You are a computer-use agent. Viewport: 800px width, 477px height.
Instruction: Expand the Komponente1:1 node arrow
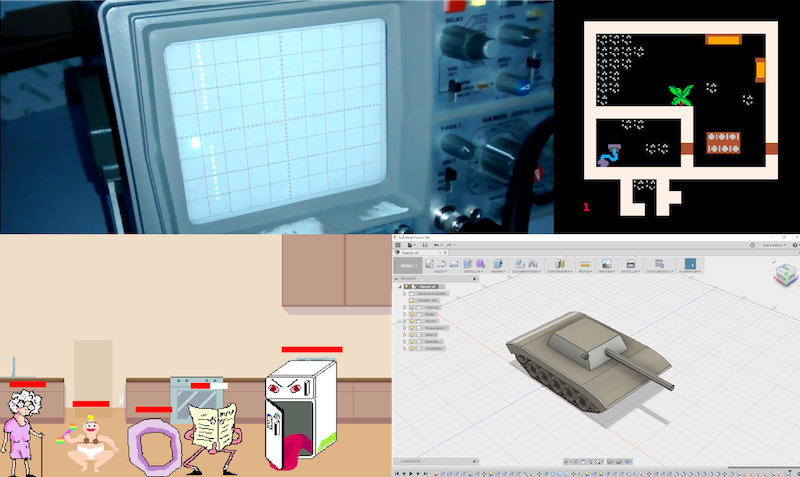pos(405,328)
